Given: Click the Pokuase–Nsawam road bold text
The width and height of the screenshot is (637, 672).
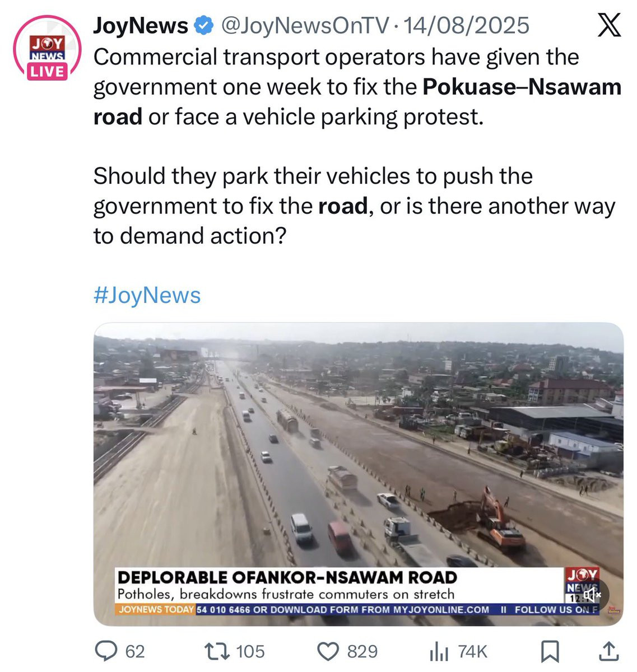Looking at the screenshot, I should click(357, 102).
